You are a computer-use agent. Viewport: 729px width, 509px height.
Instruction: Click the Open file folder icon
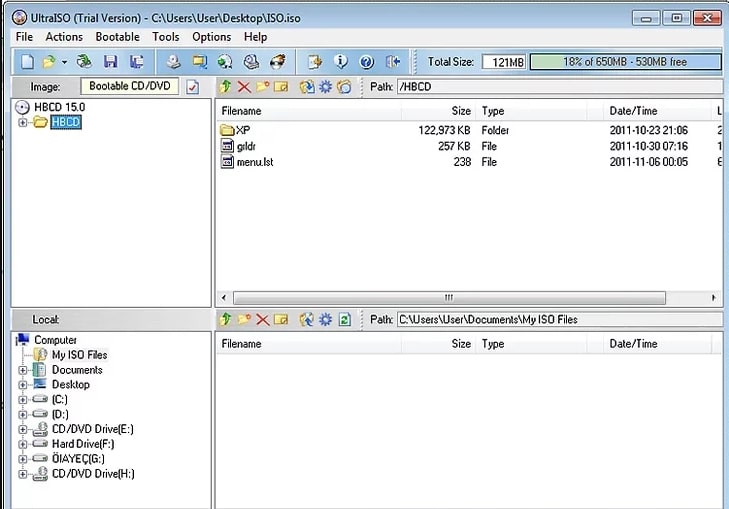(x=49, y=62)
